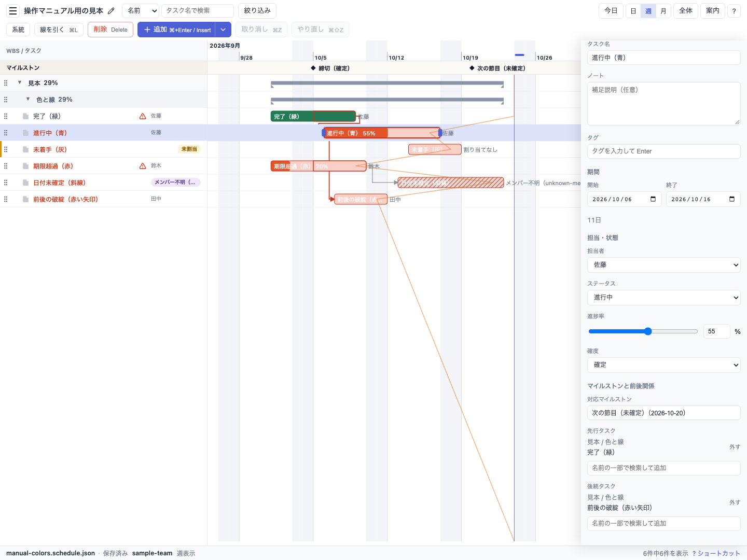Grab the drag handle of 見本 row
This screenshot has width=747, height=560.
click(x=6, y=83)
